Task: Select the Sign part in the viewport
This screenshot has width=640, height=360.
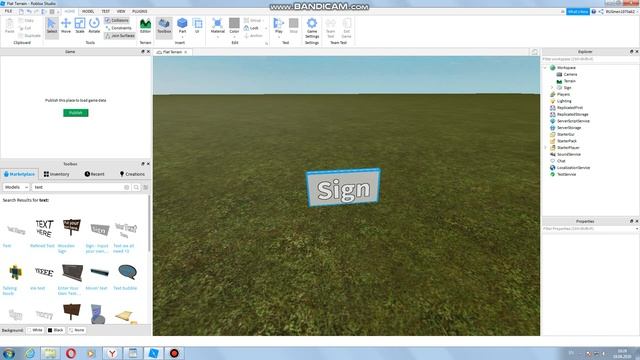Action: pyautogui.click(x=343, y=188)
